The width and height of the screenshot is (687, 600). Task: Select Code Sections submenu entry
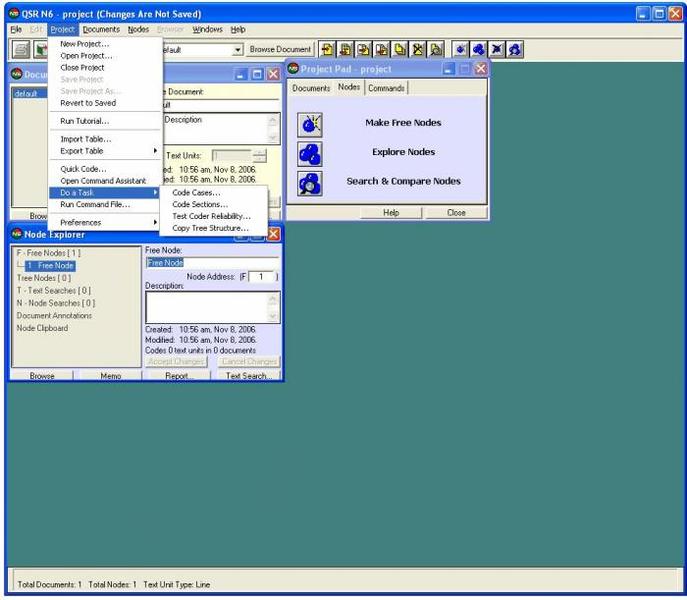[x=214, y=205]
